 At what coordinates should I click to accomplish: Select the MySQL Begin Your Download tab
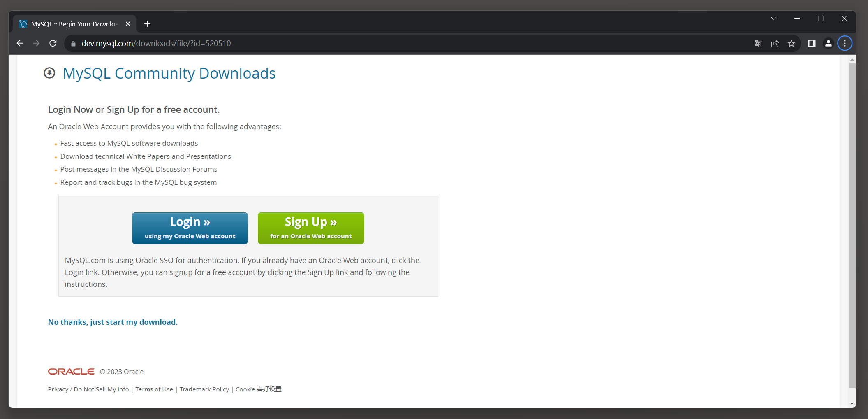point(74,24)
